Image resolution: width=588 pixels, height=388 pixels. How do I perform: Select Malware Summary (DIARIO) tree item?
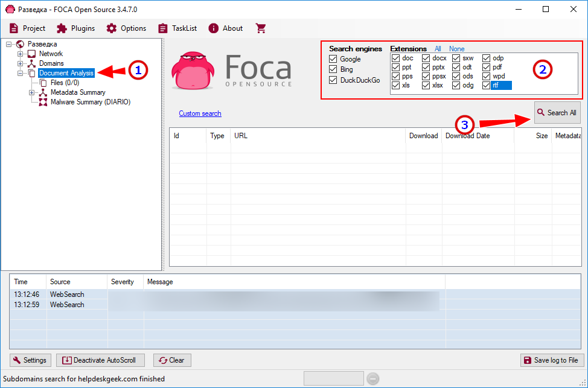[91, 102]
